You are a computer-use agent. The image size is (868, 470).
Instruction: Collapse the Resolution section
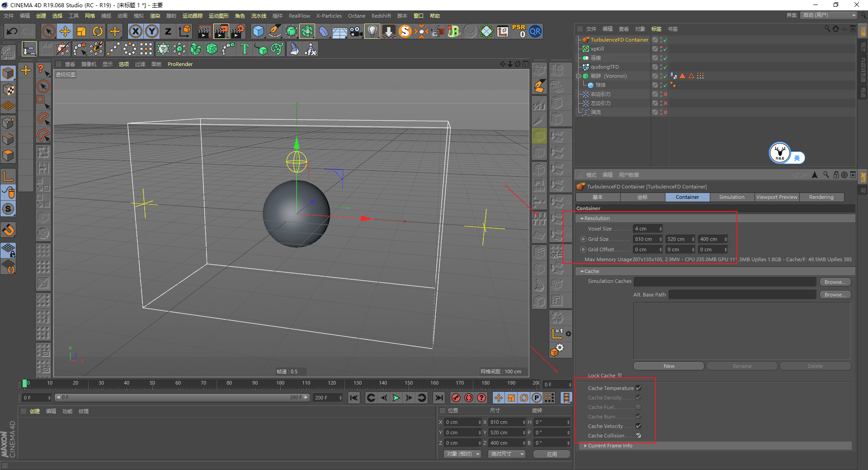(x=582, y=218)
